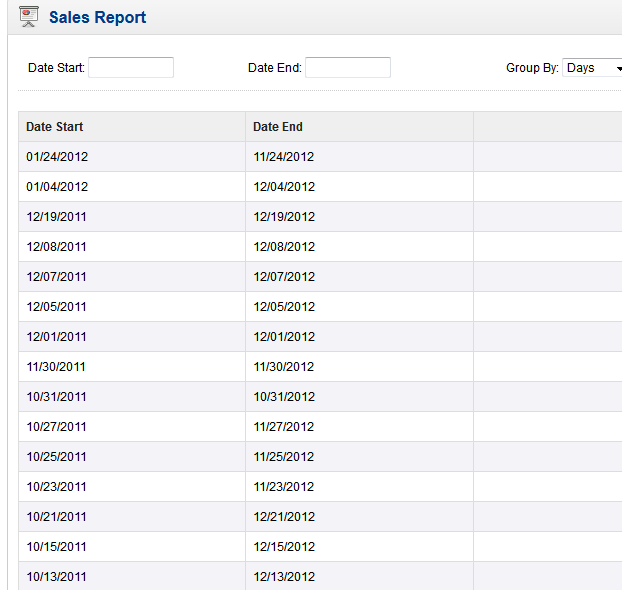
Task: Select the 12/08/2011 start date cell
Action: [132, 247]
